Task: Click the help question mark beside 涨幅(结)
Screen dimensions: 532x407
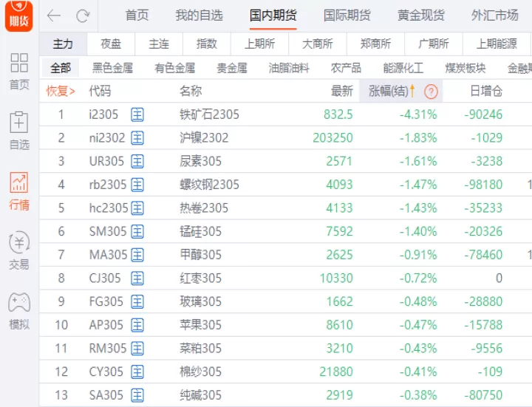Action: tap(431, 92)
